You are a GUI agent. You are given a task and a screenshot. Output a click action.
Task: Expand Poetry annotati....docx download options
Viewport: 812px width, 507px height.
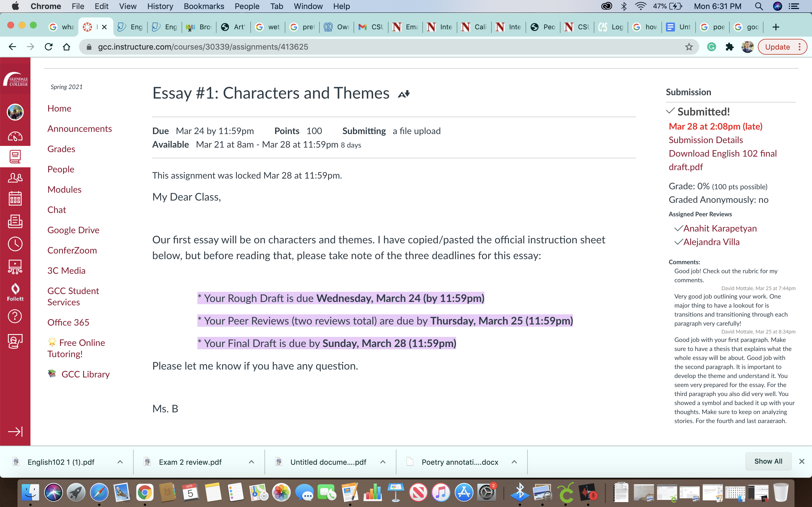click(x=514, y=462)
